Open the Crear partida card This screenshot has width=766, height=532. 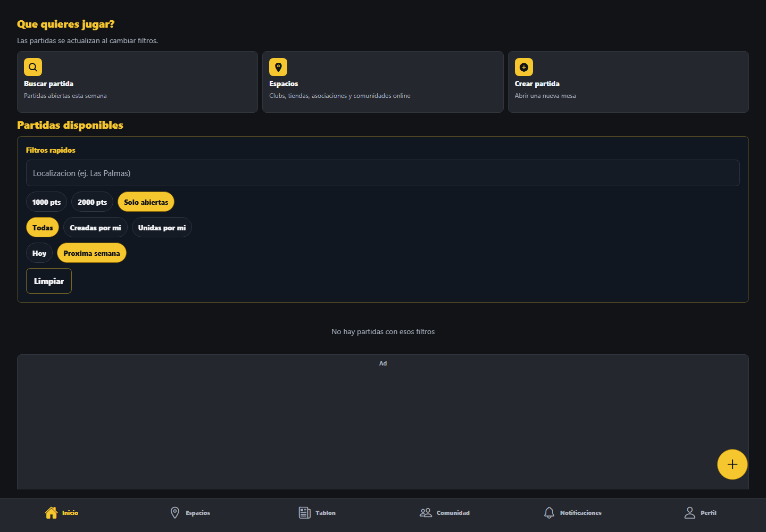(628, 82)
